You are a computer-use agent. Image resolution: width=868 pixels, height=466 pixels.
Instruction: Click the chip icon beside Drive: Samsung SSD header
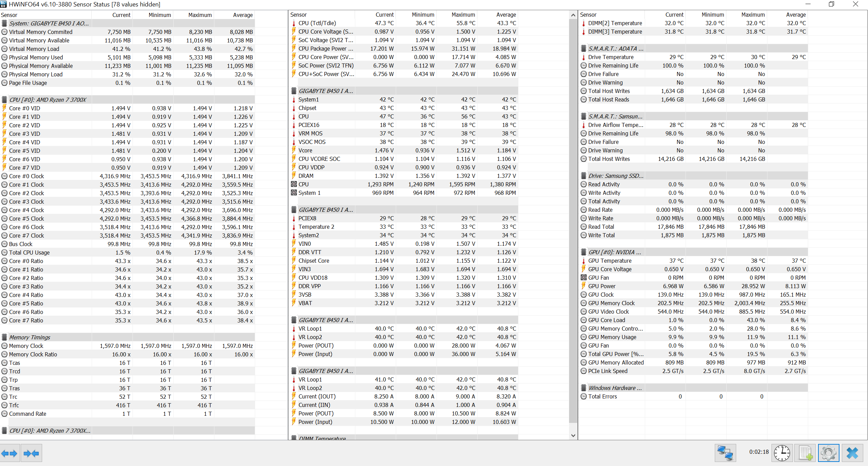point(584,176)
